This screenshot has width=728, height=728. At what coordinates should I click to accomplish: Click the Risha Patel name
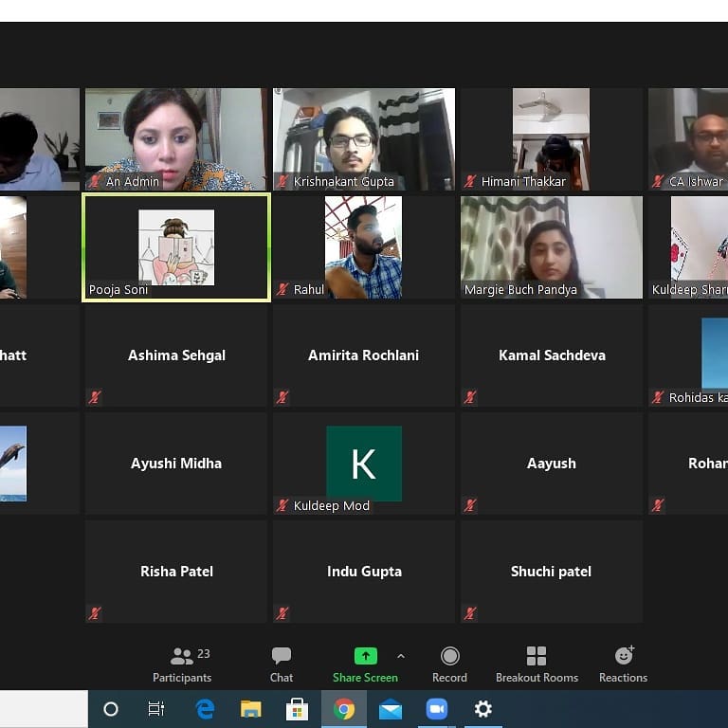pos(176,571)
